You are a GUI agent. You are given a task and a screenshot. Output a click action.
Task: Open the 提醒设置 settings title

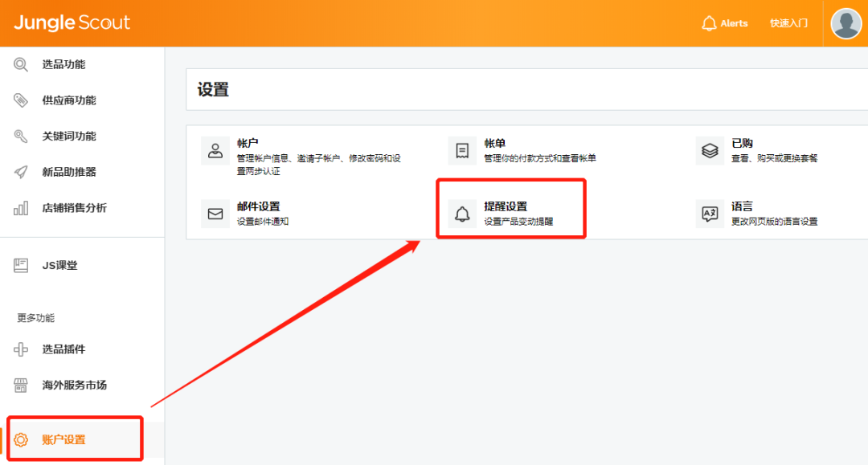pos(506,206)
